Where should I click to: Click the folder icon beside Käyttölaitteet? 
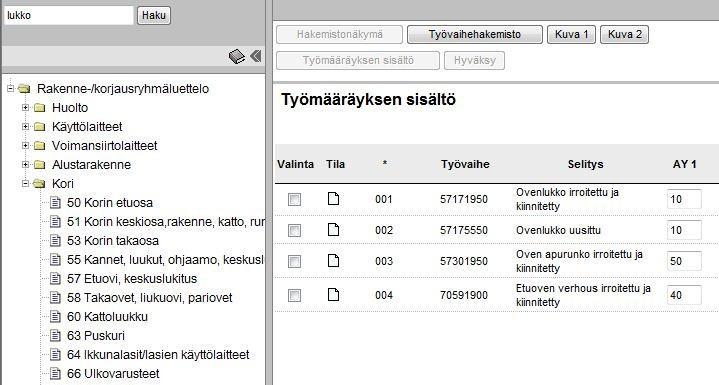pyautogui.click(x=40, y=126)
